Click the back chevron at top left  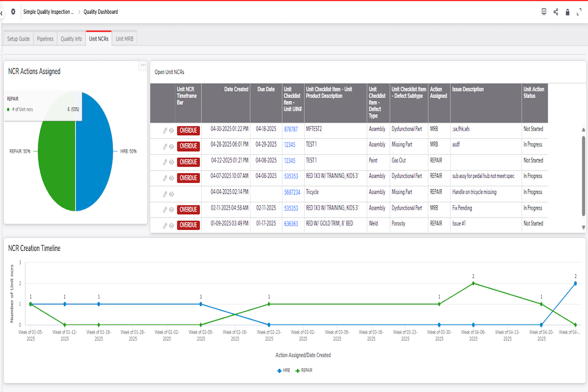coord(2,12)
